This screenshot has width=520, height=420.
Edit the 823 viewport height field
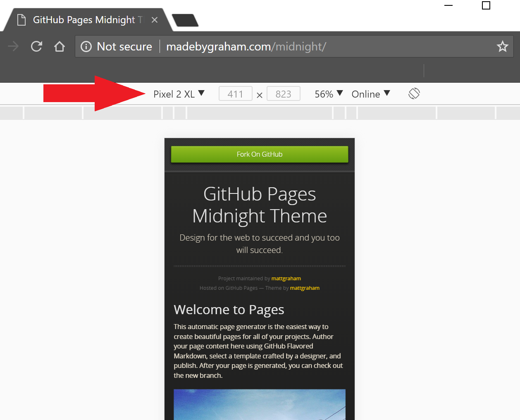pos(284,94)
